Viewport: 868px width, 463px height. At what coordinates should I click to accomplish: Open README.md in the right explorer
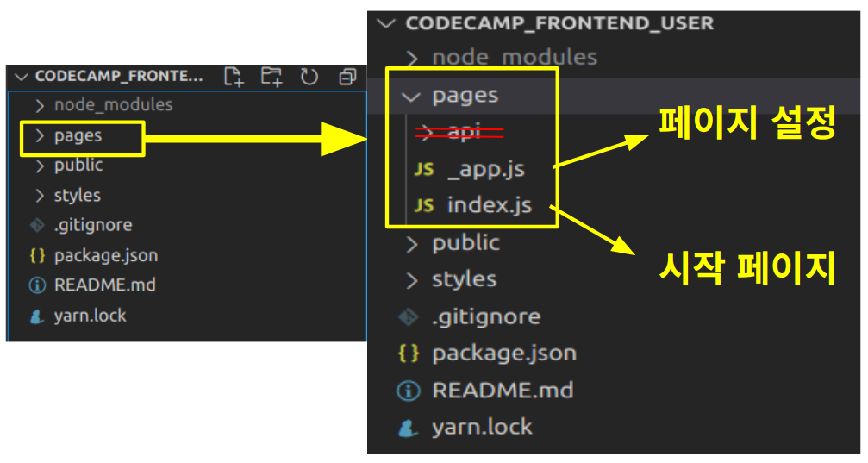click(x=503, y=391)
